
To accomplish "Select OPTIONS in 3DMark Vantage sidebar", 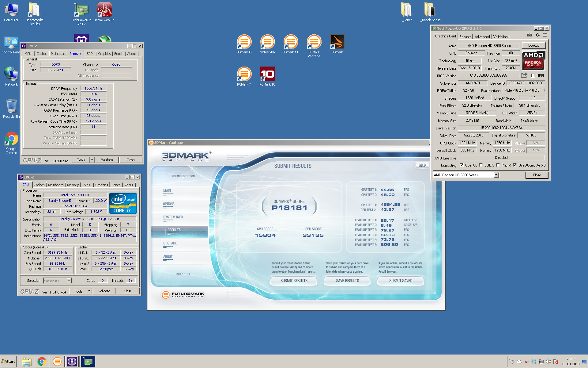I will [x=169, y=204].
